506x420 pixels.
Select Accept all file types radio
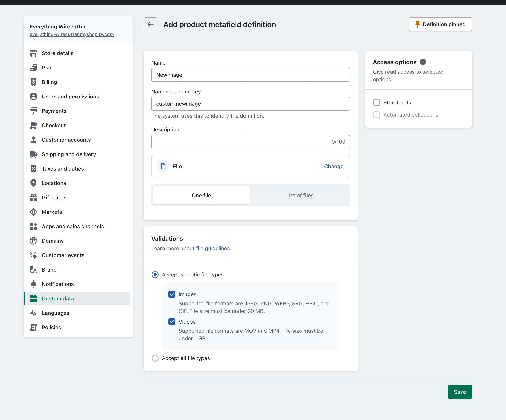[155, 358]
